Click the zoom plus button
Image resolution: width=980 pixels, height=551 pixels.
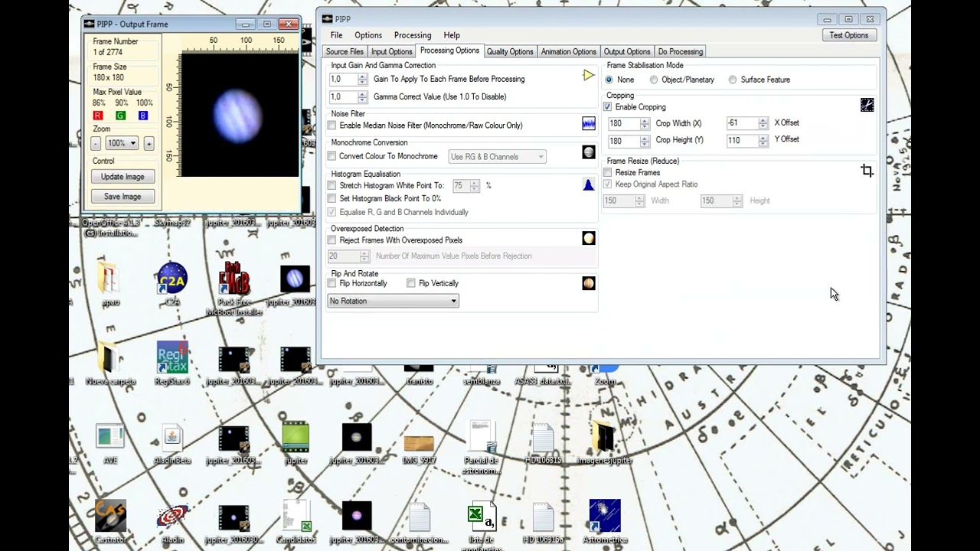[149, 143]
